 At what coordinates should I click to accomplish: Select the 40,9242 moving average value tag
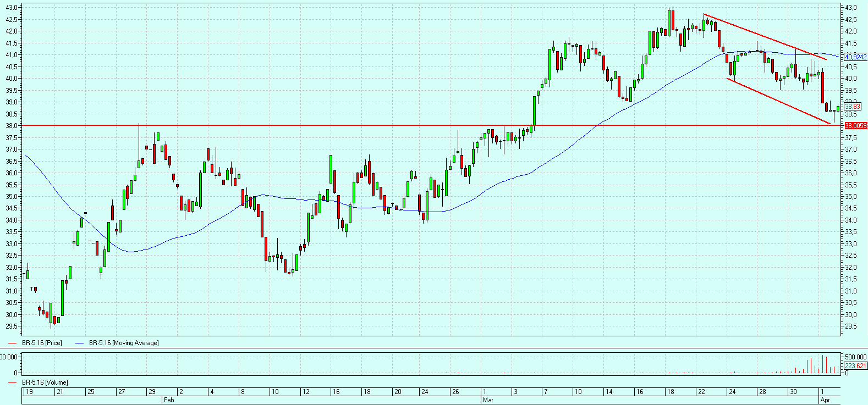[x=855, y=57]
